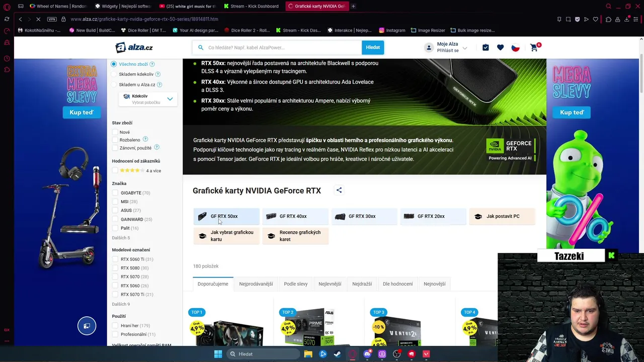Image resolution: width=644 pixels, height=362 pixels.
Task: Click the VPN badge in address bar
Action: (x=52, y=19)
